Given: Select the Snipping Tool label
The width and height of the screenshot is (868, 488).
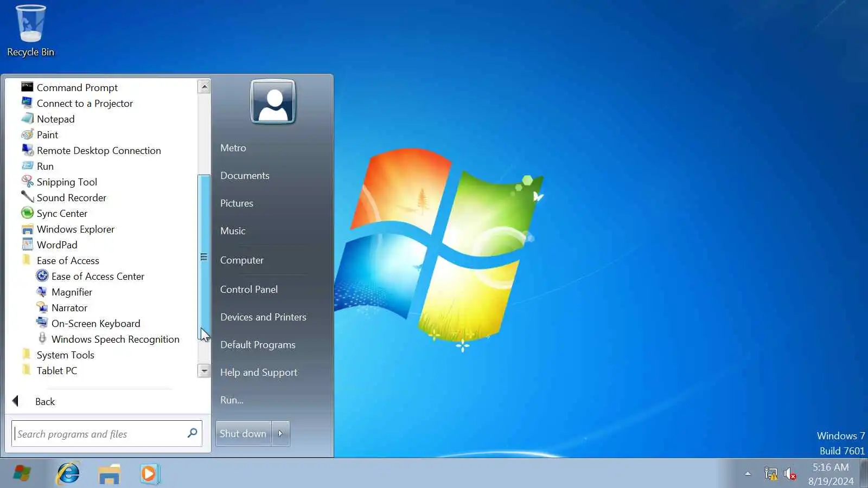Looking at the screenshot, I should point(67,182).
